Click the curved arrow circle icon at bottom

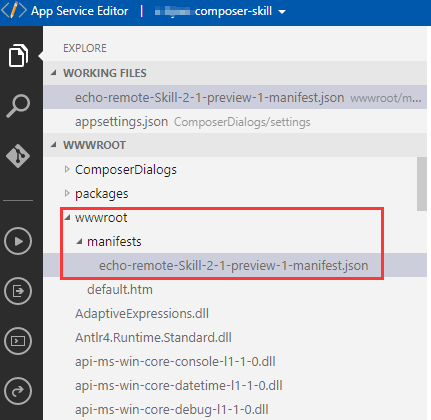(x=18, y=391)
